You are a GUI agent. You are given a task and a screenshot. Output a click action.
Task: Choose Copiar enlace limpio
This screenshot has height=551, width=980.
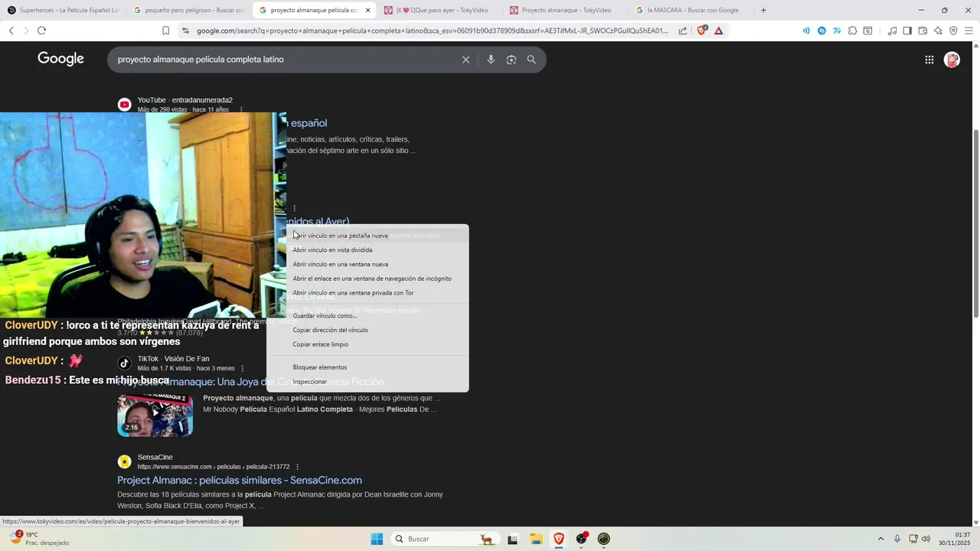click(367, 344)
